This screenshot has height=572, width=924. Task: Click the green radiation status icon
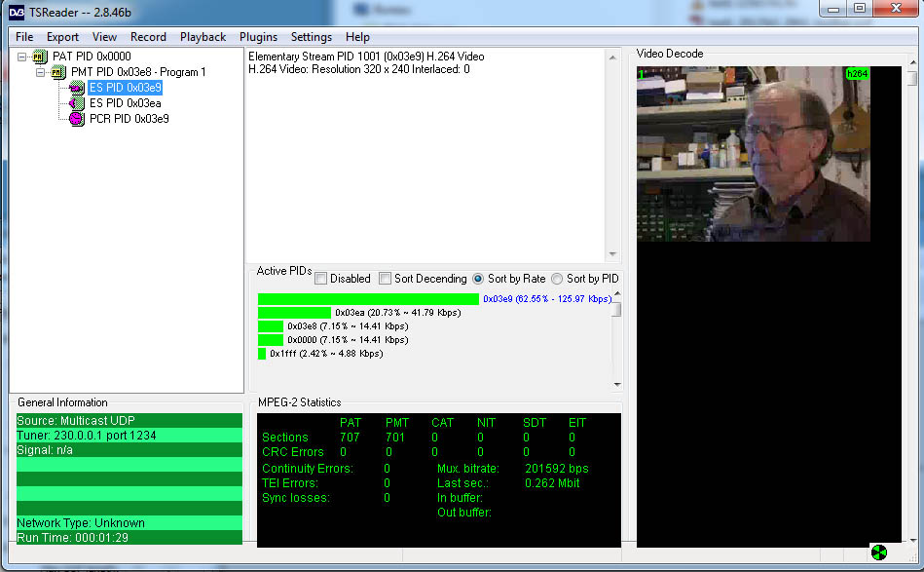click(879, 553)
